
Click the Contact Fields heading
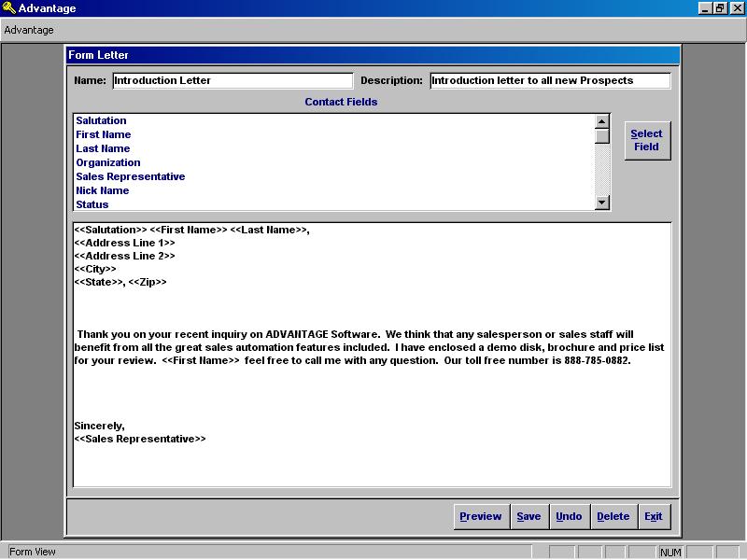click(x=341, y=102)
